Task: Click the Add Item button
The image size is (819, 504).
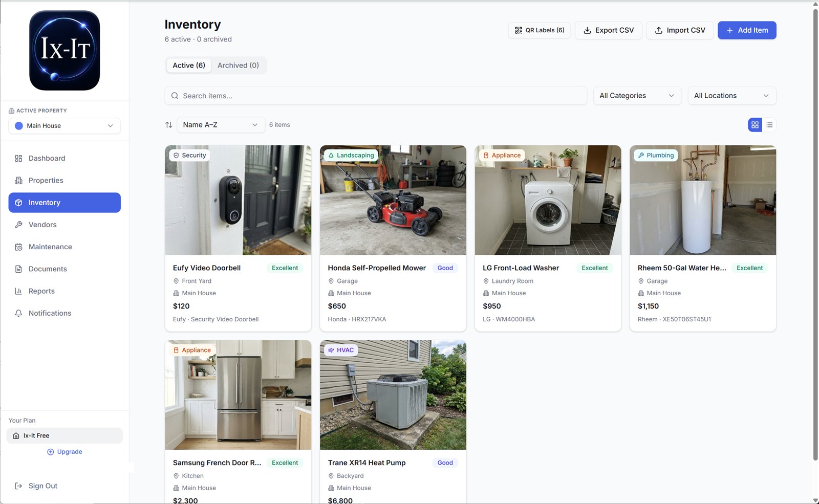Action: (747, 30)
